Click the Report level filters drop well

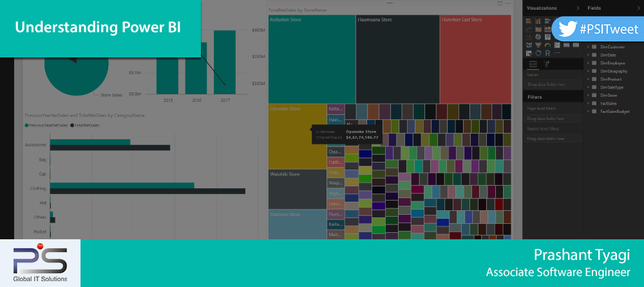[x=554, y=139]
